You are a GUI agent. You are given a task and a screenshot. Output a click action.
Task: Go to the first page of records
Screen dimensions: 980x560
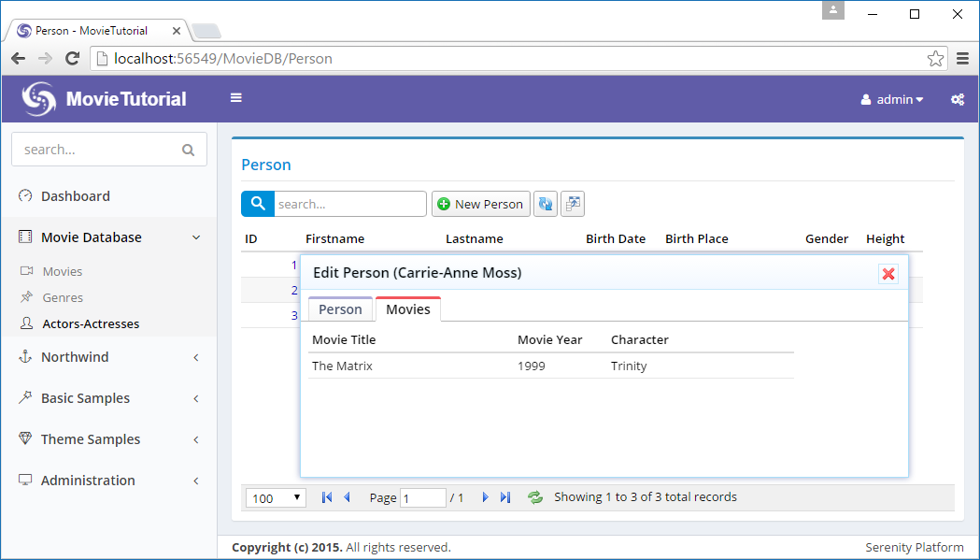327,497
